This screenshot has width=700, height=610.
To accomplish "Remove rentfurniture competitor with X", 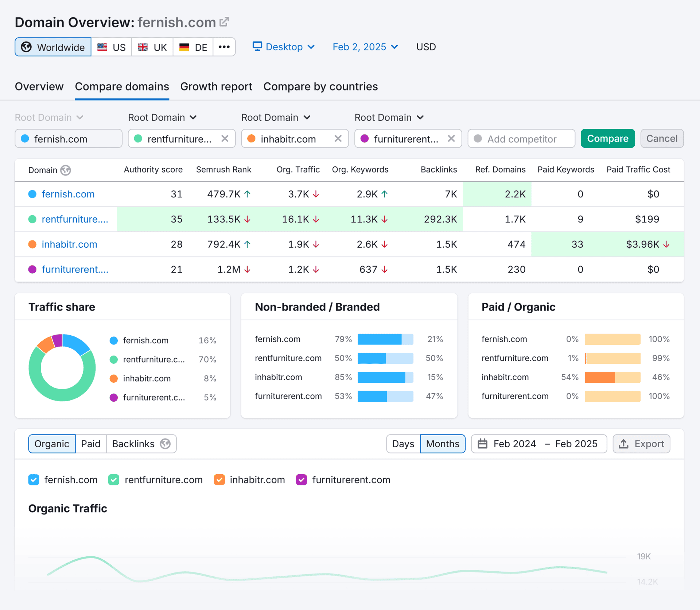I will [225, 139].
